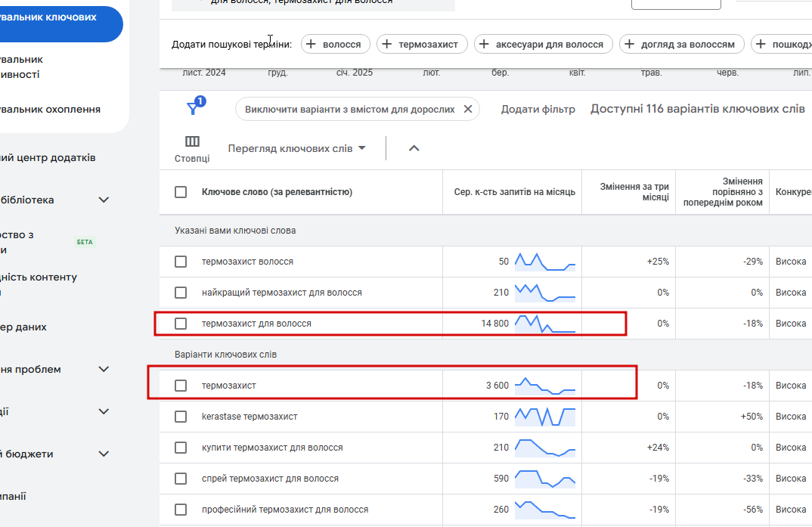Collapse the chart with the up chevron
Viewport: 812px width, 527px height.
point(414,148)
